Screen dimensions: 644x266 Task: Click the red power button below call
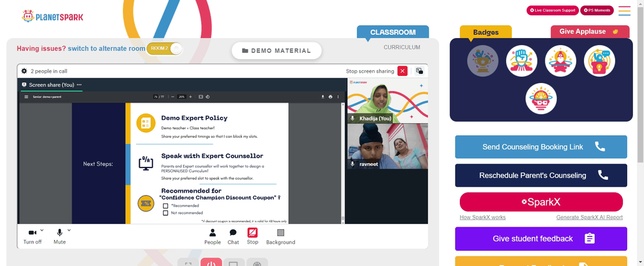[211, 262]
